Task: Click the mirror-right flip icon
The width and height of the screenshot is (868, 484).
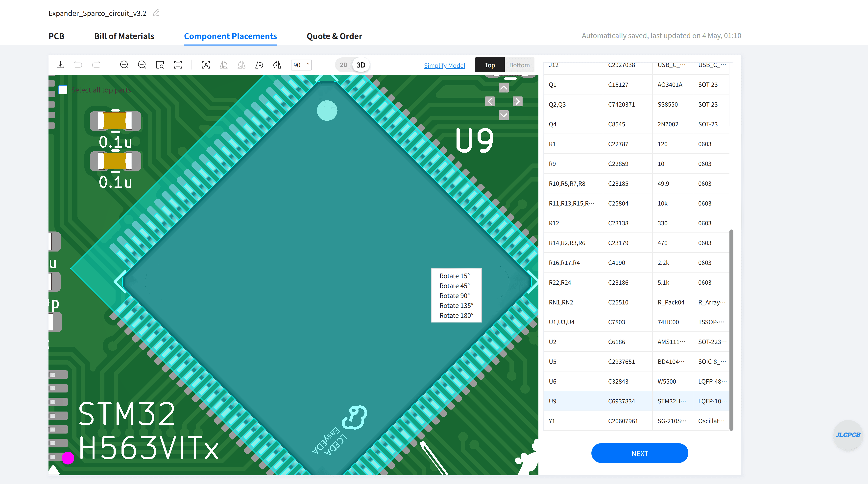Action: pos(241,65)
